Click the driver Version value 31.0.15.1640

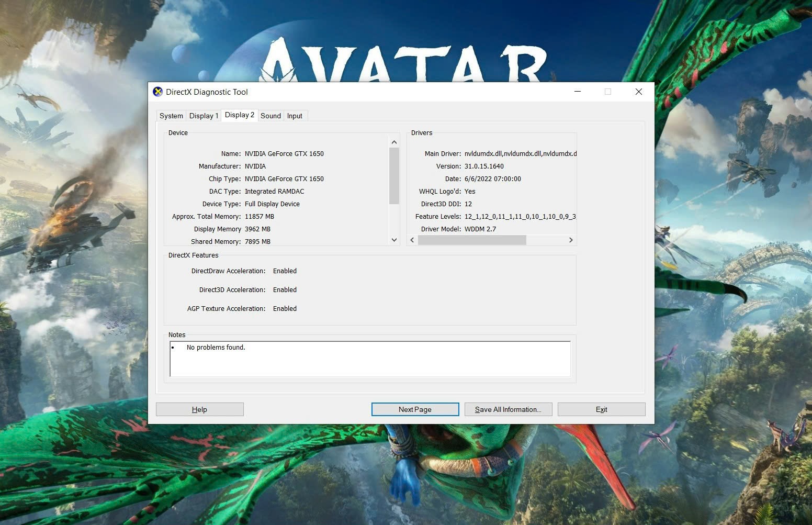pos(484,166)
